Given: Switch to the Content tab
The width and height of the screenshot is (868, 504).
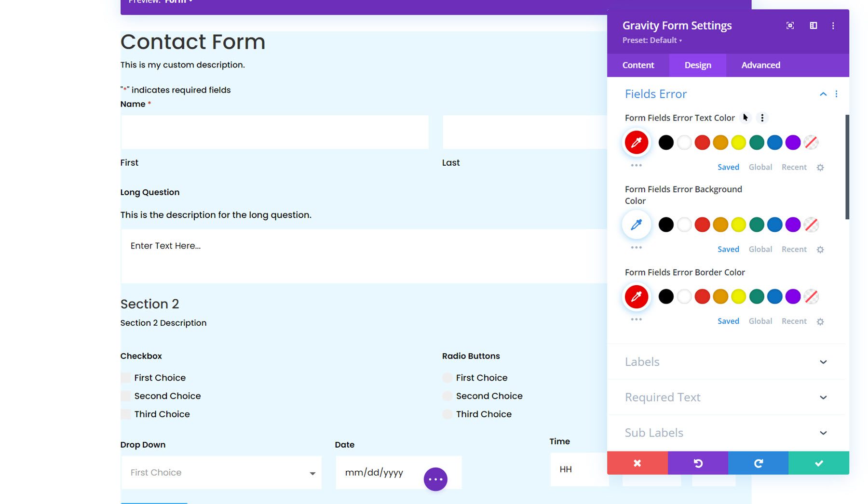Looking at the screenshot, I should tap(638, 65).
